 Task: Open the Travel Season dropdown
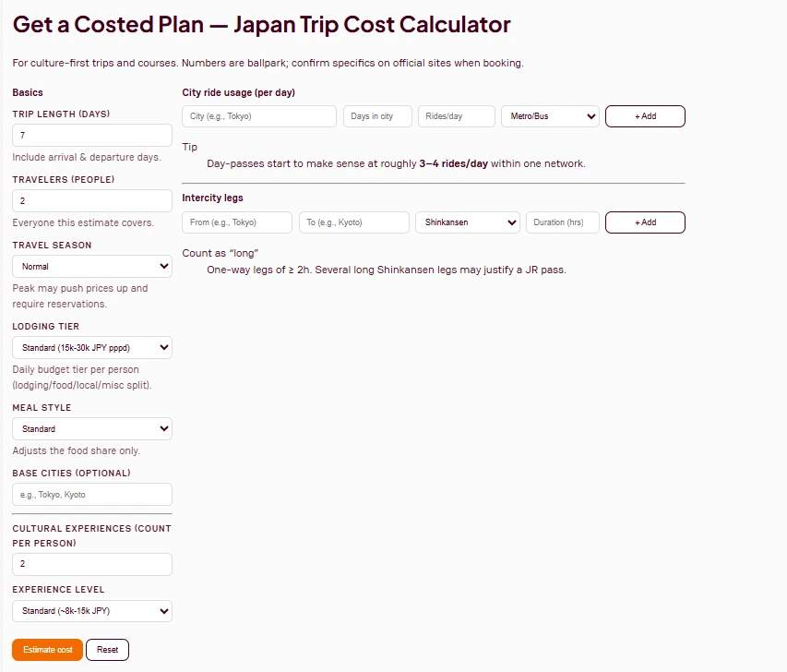[x=91, y=266]
